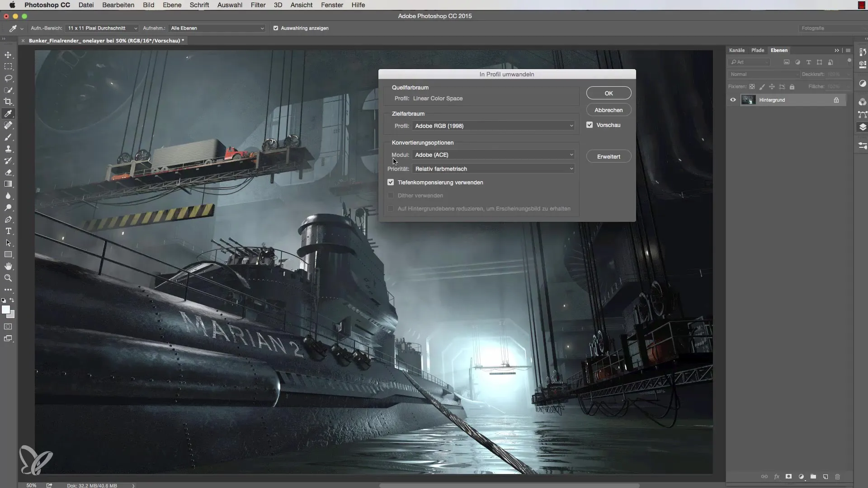Select the Move tool
This screenshot has height=488, width=868.
pos(8,55)
